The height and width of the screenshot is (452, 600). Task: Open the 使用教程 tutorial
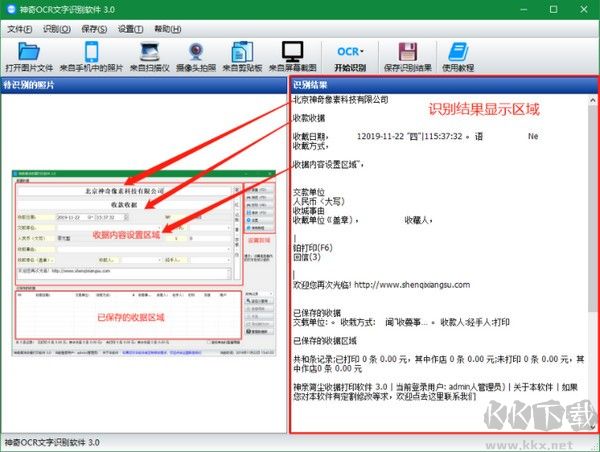[459, 57]
